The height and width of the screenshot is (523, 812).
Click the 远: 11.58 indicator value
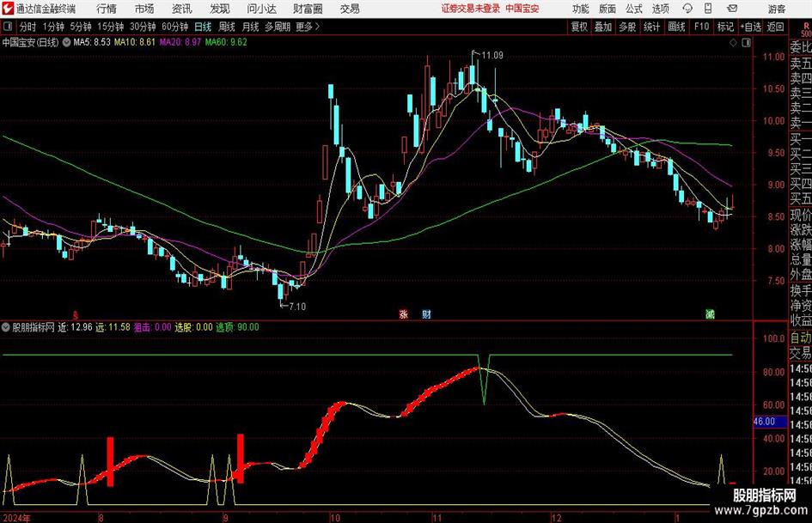[x=113, y=327]
